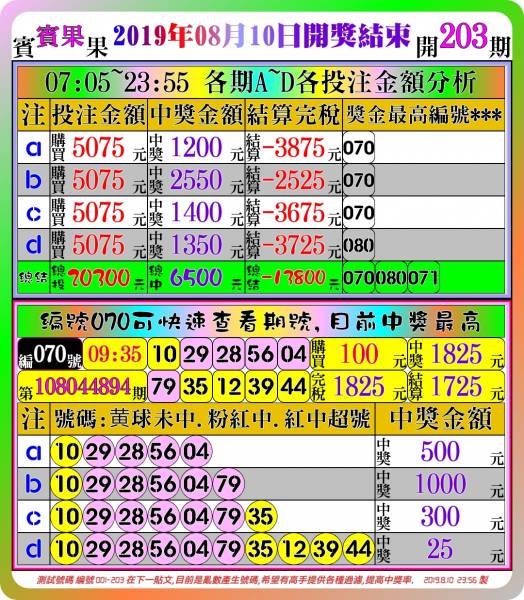Click the 070 code in the green summary row

(359, 278)
